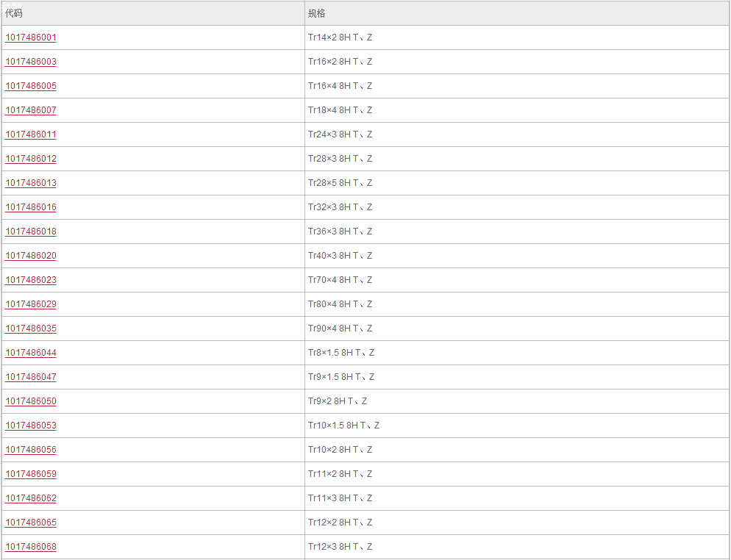Open code 1017486013 for Tr28×5
This screenshot has width=731, height=560.
click(x=31, y=183)
